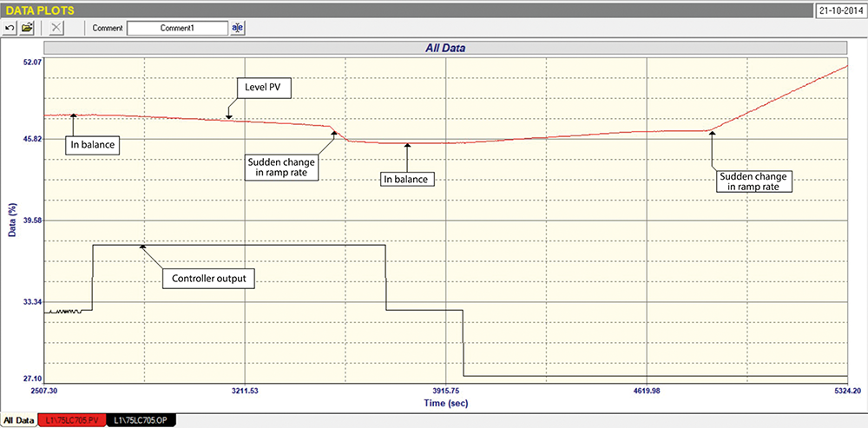Click the 39.58 y-axis value

pyautogui.click(x=31, y=221)
